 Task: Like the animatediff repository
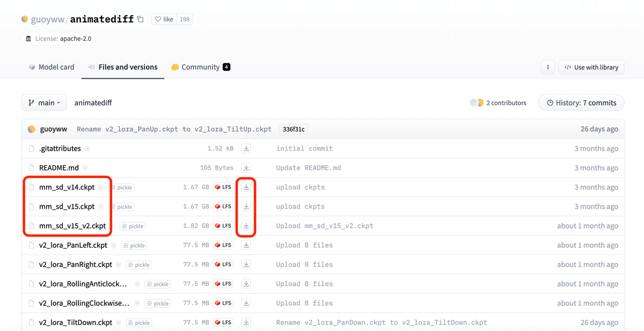[x=164, y=19]
